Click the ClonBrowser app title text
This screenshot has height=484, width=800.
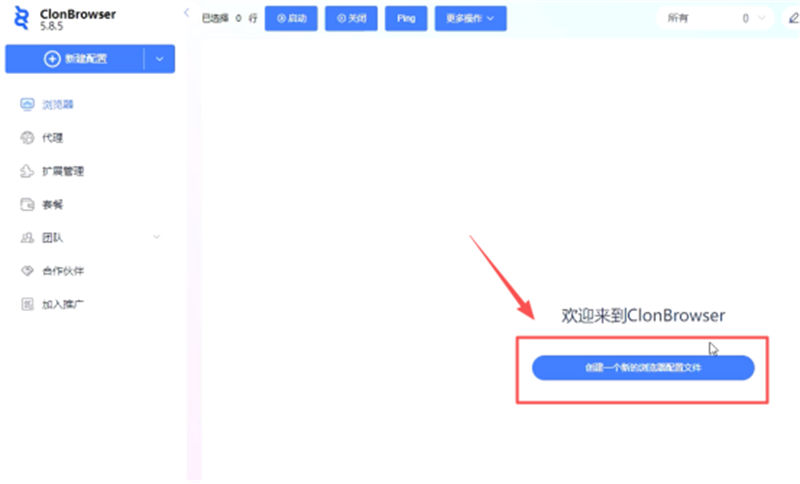pyautogui.click(x=78, y=14)
